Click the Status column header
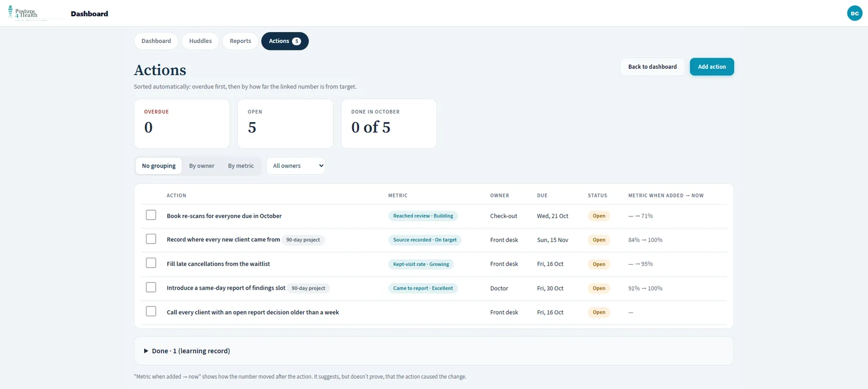Viewport: 868px width, 389px height. 597,195
